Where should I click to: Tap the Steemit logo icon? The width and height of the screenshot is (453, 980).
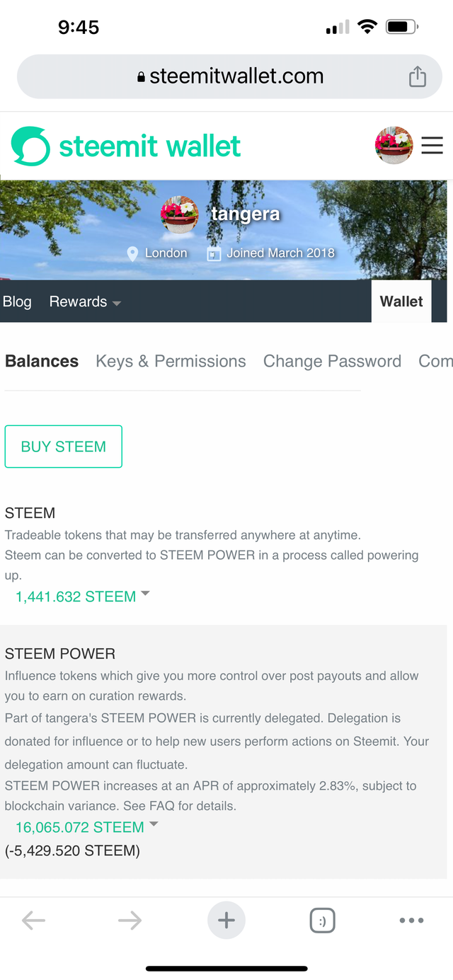[x=30, y=146]
